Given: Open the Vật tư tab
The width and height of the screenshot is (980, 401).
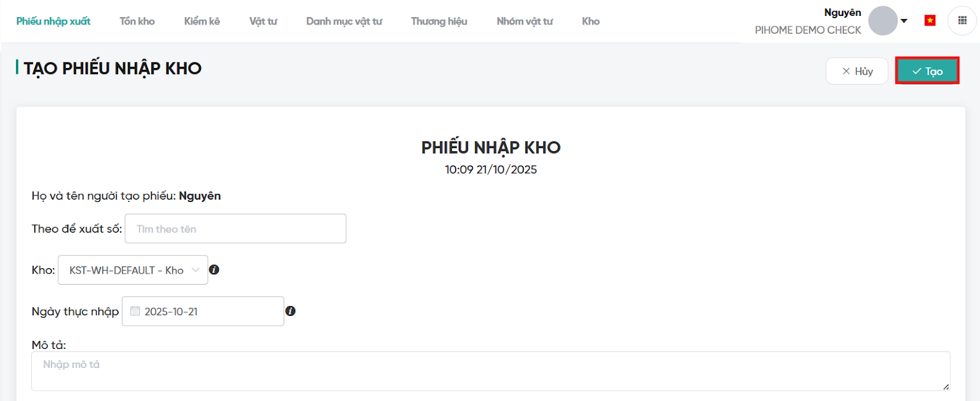Looking at the screenshot, I should [x=263, y=21].
